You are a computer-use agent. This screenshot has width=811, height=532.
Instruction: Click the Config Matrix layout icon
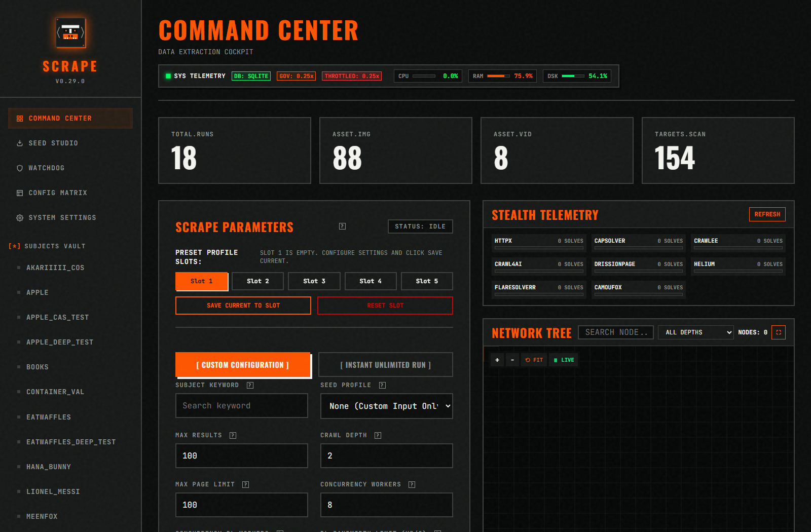click(20, 193)
